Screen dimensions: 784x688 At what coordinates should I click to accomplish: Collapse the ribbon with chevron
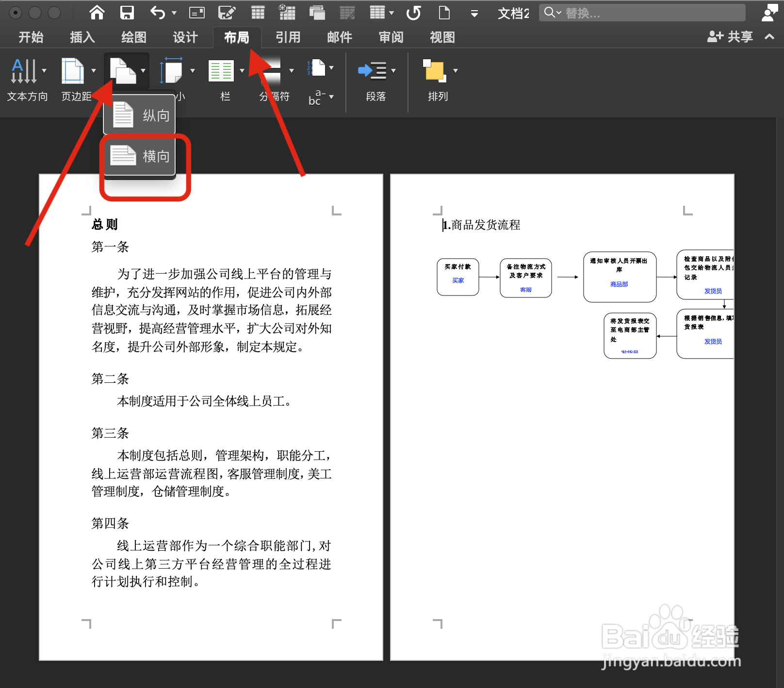(769, 36)
